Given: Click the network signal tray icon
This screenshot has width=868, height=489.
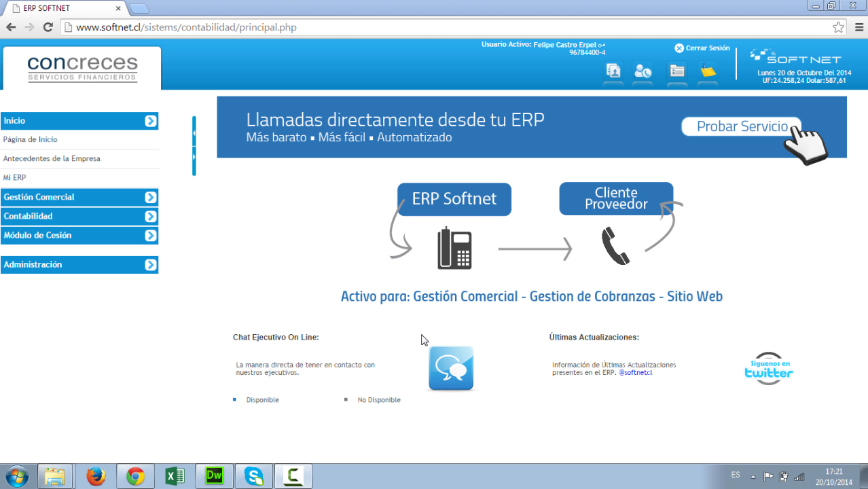Looking at the screenshot, I should (799, 476).
